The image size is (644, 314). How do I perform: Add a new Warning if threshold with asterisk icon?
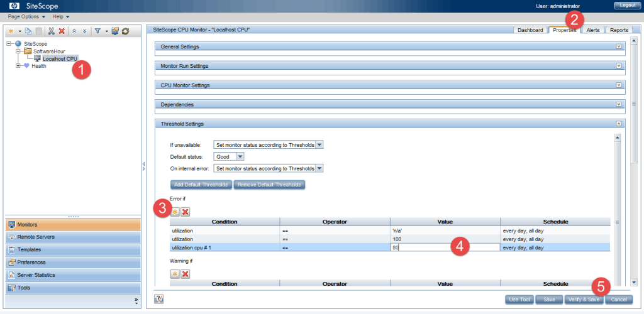click(x=175, y=274)
